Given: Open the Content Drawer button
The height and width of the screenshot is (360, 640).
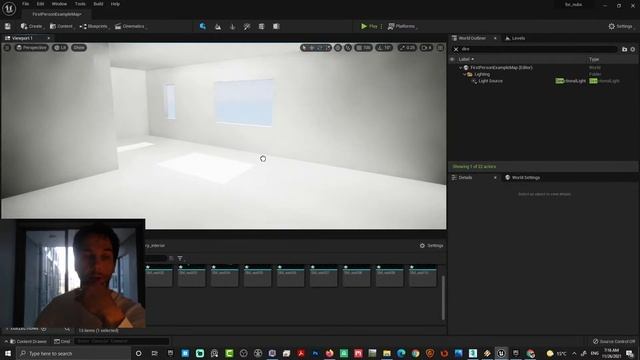Looking at the screenshot, I should [28, 341].
